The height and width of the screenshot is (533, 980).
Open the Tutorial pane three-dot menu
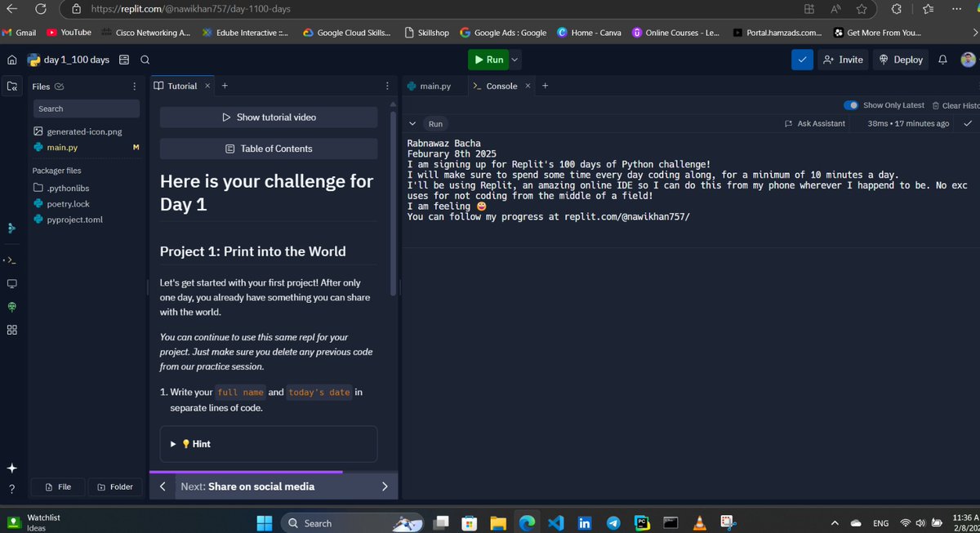(x=387, y=86)
